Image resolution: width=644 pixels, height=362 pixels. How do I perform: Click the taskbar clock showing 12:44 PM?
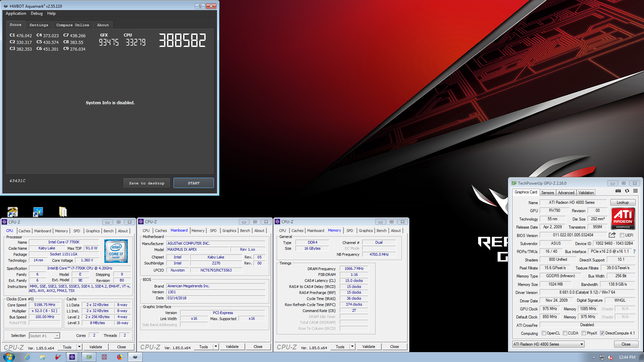(627, 357)
